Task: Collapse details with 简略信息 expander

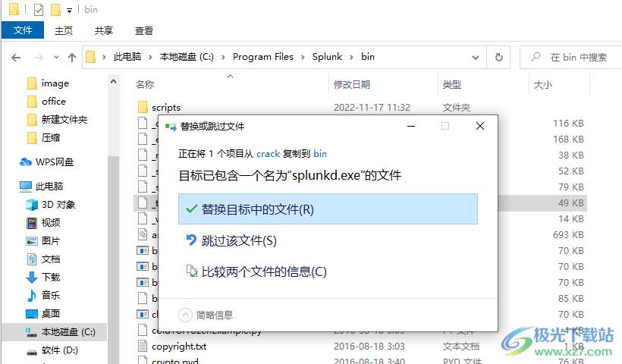Action: (206, 315)
